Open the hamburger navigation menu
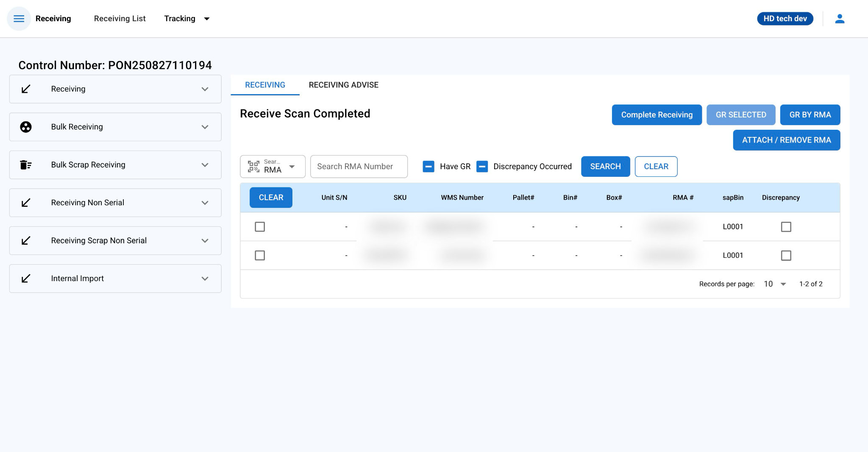Screen dimensions: 868x452 coord(19,19)
